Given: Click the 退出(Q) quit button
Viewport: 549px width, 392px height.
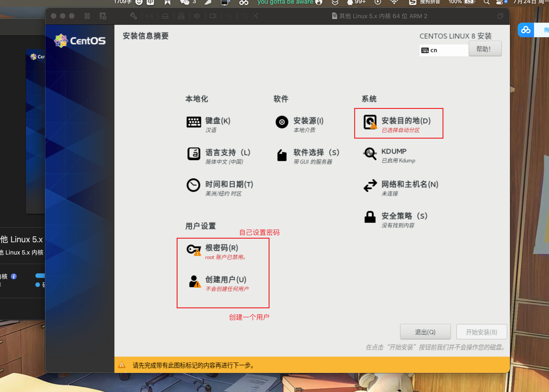Looking at the screenshot, I should click(x=425, y=332).
